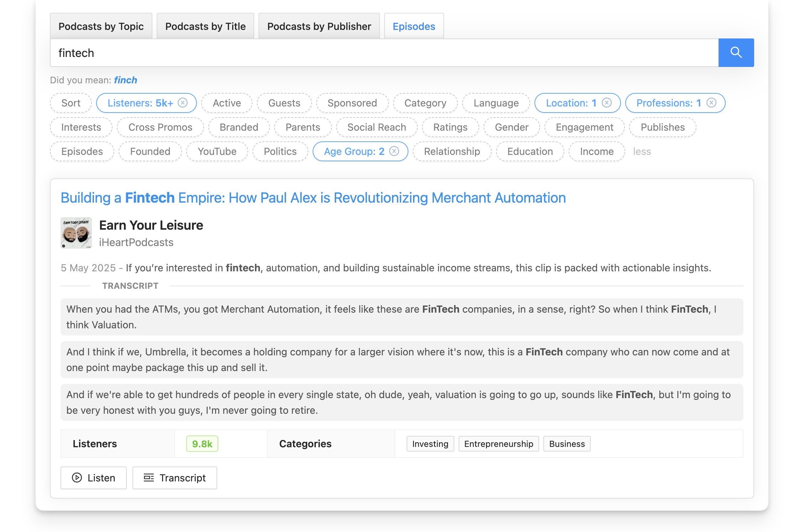
Task: Open the Sort options
Action: pos(71,103)
